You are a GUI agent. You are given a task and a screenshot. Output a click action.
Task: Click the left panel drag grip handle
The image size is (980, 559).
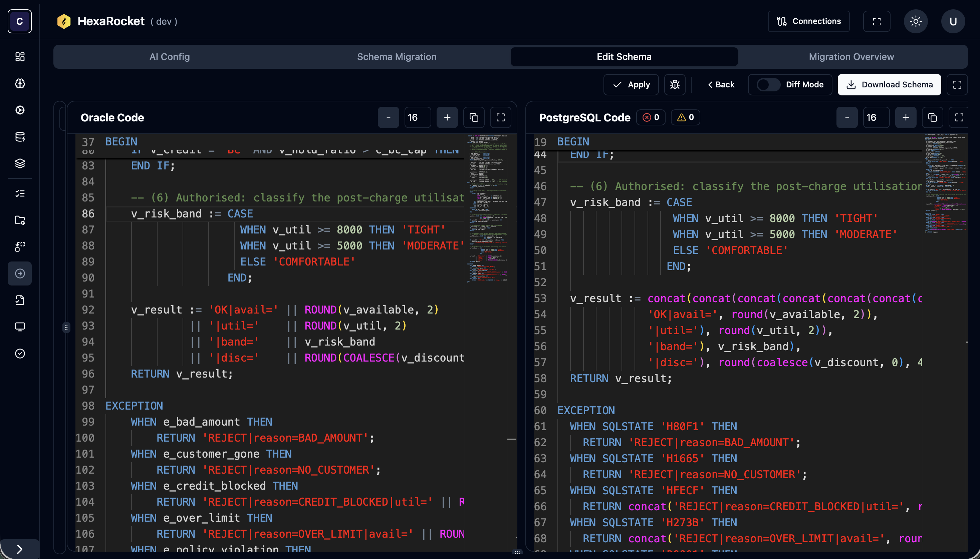[66, 328]
